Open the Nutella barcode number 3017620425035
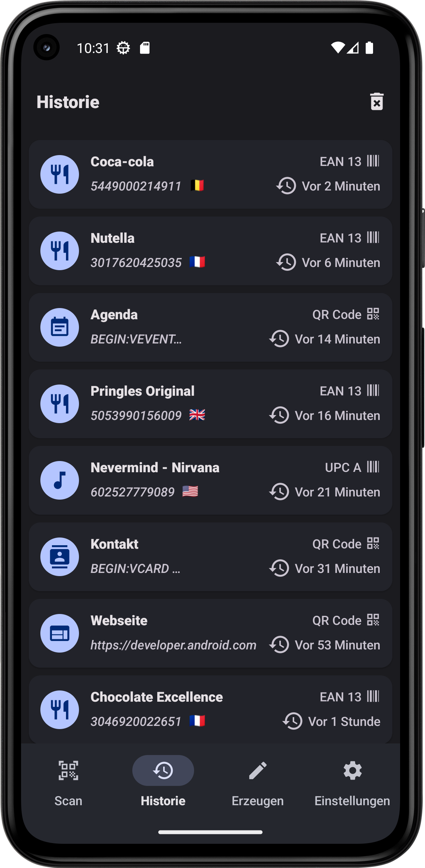This screenshot has width=425, height=868. [136, 263]
